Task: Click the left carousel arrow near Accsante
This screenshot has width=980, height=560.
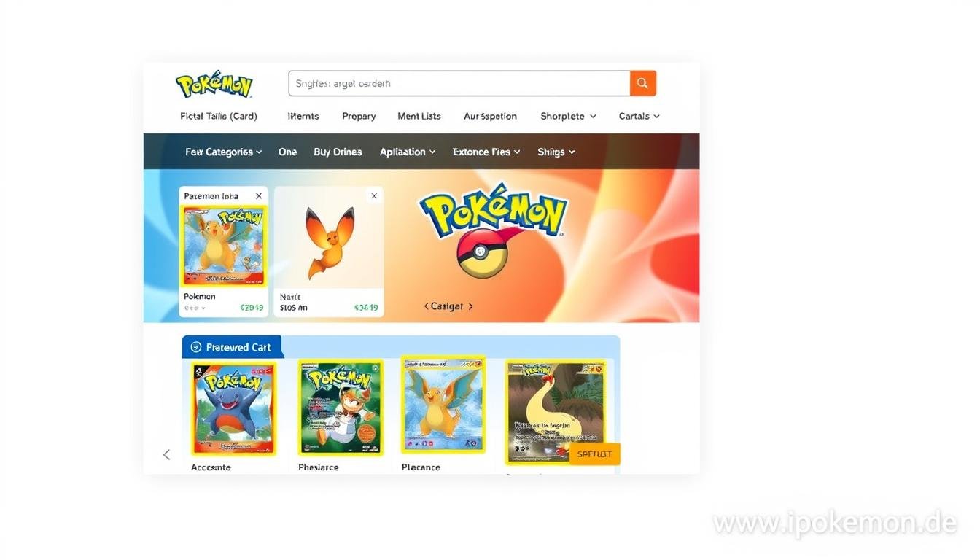Action: click(166, 454)
